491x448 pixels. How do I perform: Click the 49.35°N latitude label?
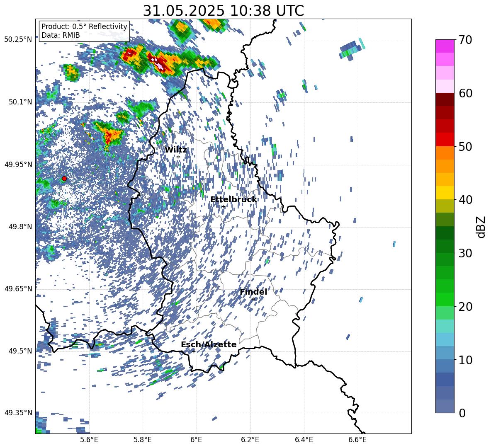point(19,413)
